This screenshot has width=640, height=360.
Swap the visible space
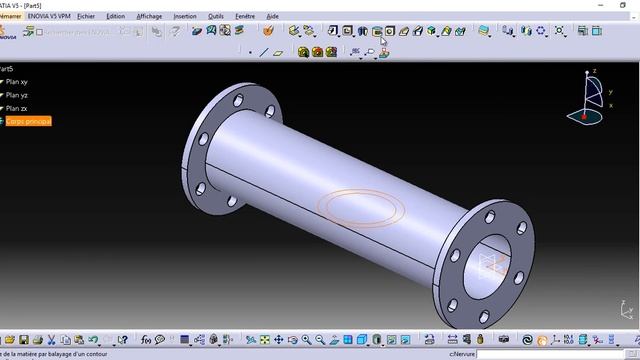[x=405, y=340]
